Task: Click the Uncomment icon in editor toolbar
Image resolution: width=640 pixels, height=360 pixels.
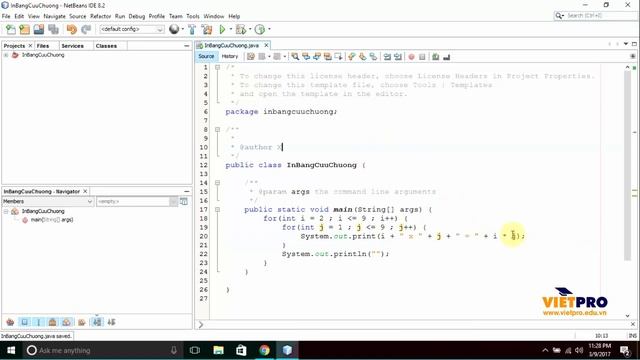Action: 447,57
